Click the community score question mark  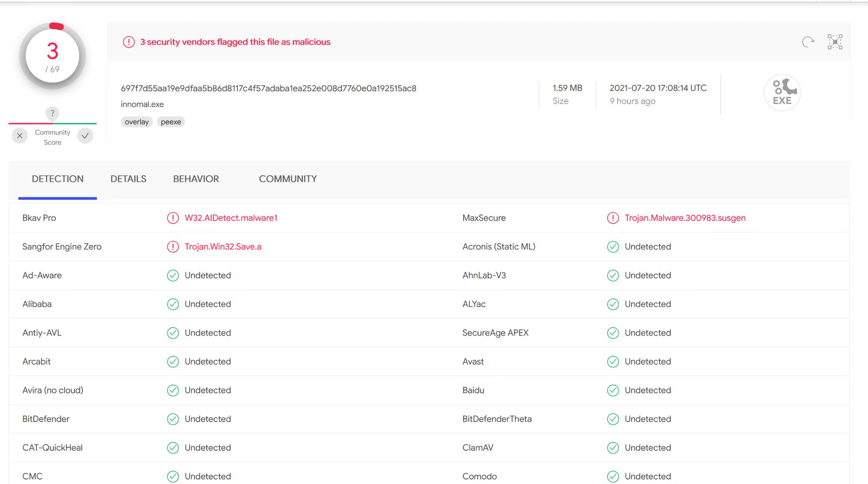52,113
